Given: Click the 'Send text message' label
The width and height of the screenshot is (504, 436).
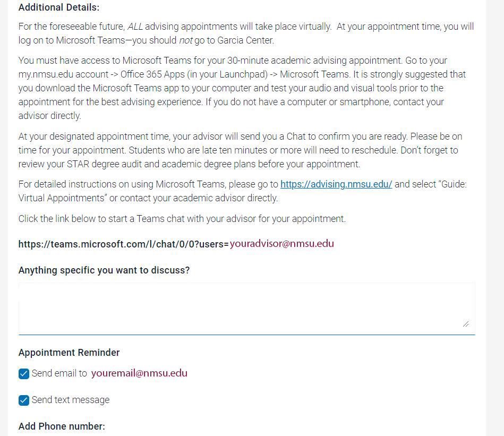Looking at the screenshot, I should 71,400.
